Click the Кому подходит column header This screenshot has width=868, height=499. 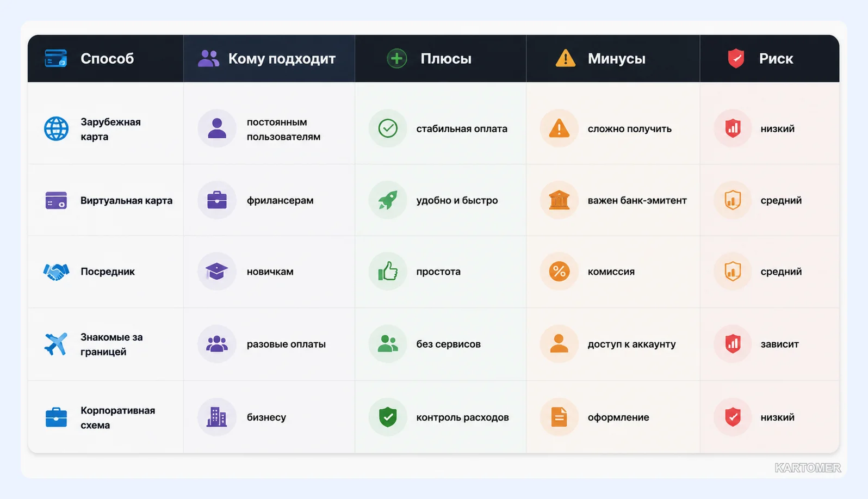(269, 58)
